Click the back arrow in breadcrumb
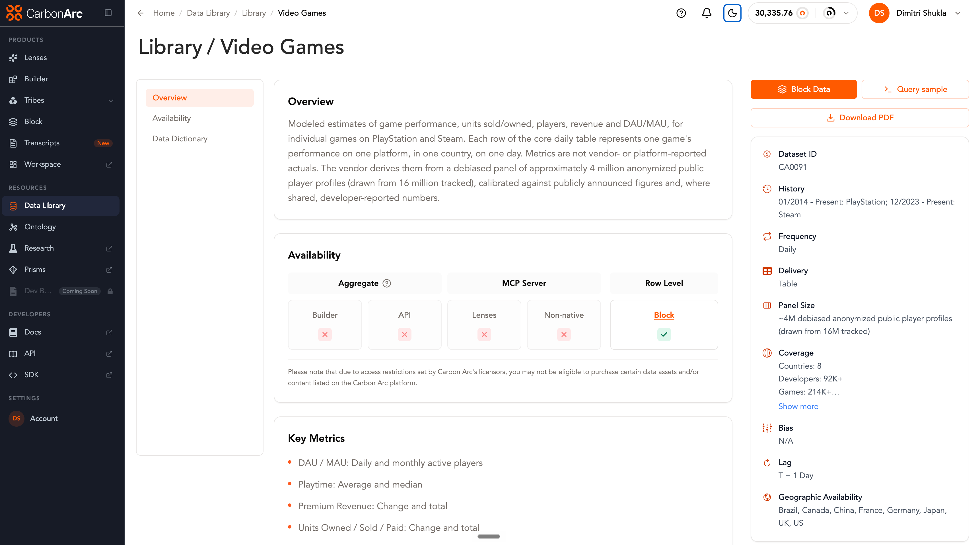The image size is (980, 545). [140, 13]
